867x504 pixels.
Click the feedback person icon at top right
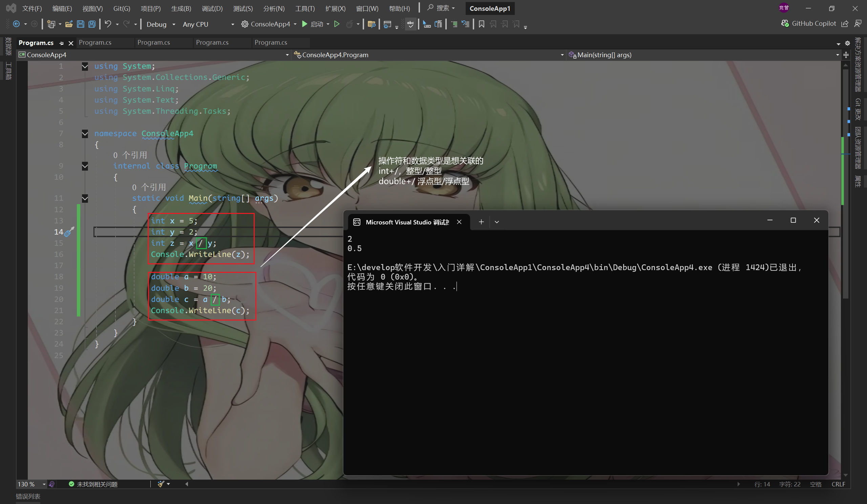point(858,23)
